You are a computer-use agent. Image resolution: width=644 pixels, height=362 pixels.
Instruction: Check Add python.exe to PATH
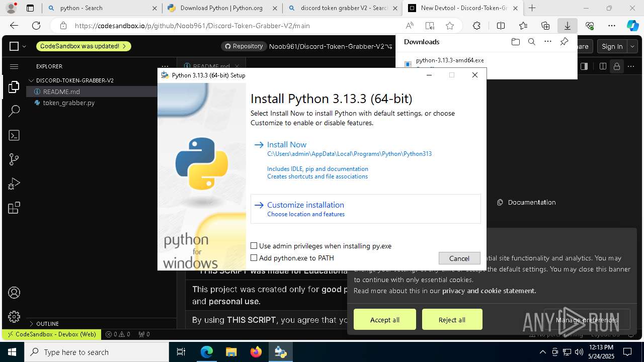click(254, 258)
